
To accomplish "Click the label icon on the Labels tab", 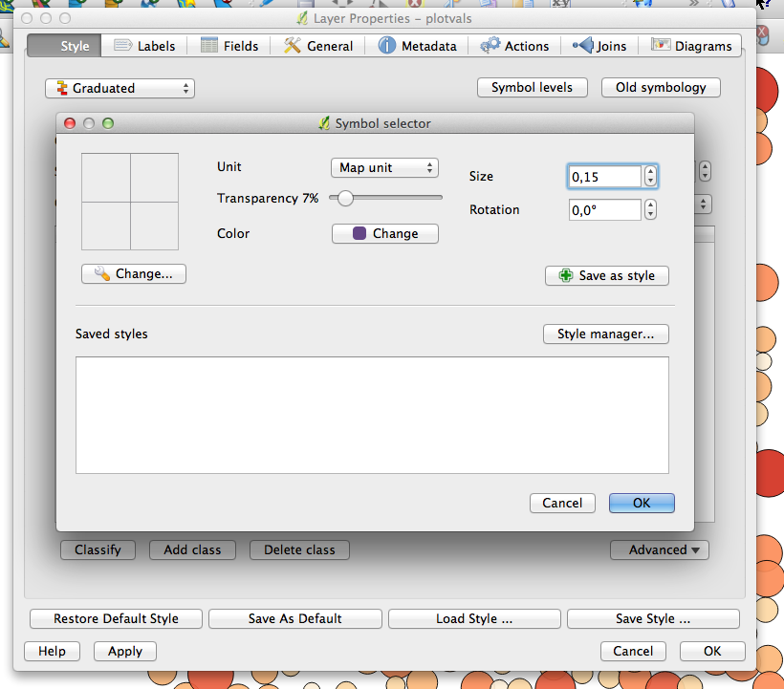I will click(x=122, y=45).
